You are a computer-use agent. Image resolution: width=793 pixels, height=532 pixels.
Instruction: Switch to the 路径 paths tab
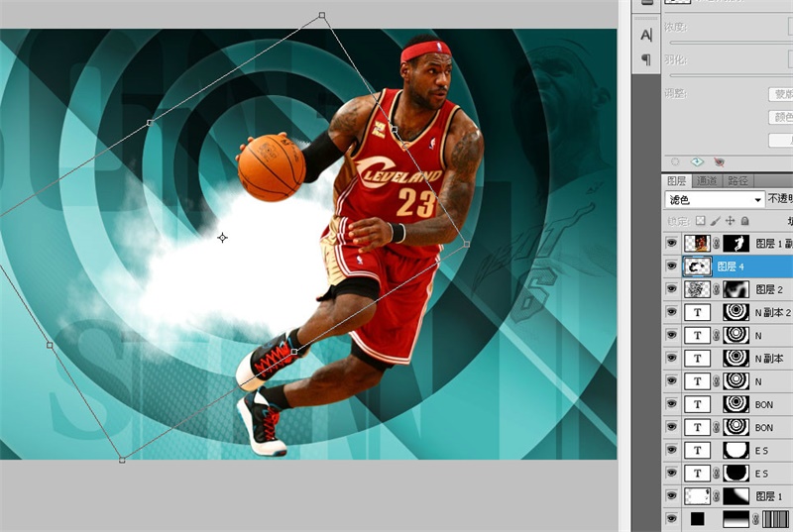tap(737, 180)
